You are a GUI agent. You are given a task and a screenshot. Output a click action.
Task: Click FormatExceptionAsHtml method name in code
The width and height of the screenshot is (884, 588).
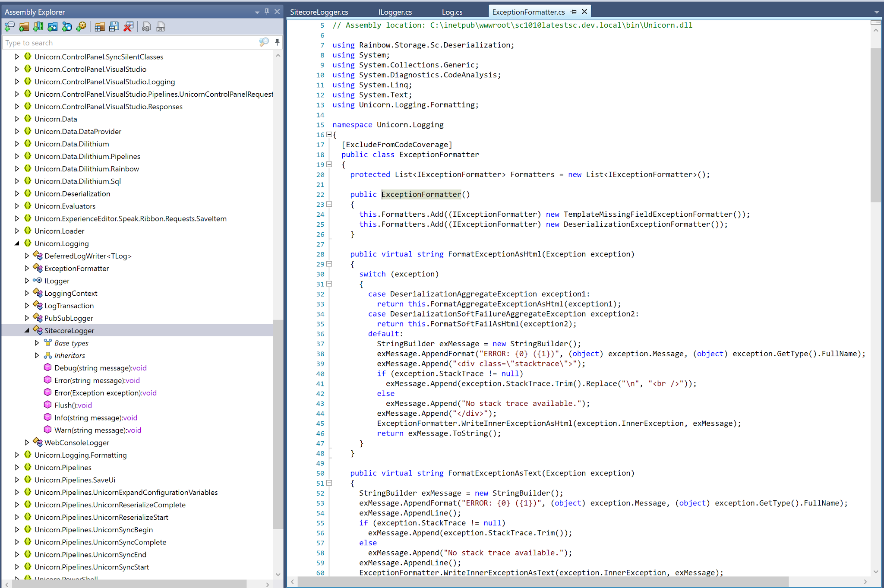[x=495, y=254]
